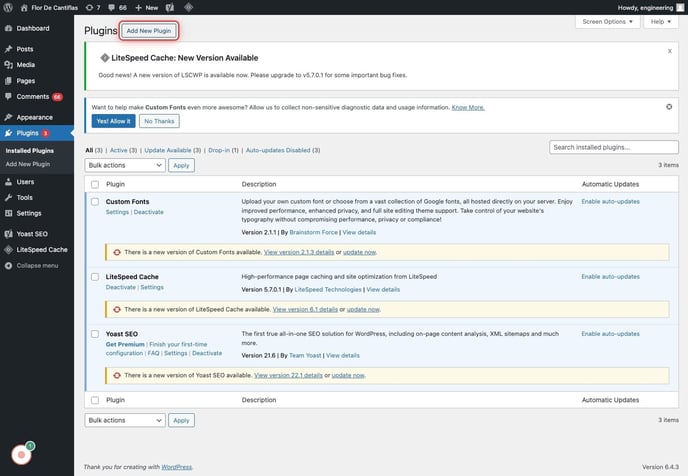Click the WordPress logo in admin bar
The height and width of the screenshot is (476, 688).
pos(9,7)
